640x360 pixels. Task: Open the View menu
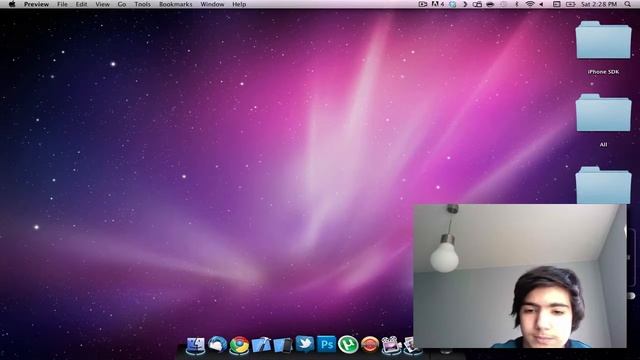(x=102, y=4)
